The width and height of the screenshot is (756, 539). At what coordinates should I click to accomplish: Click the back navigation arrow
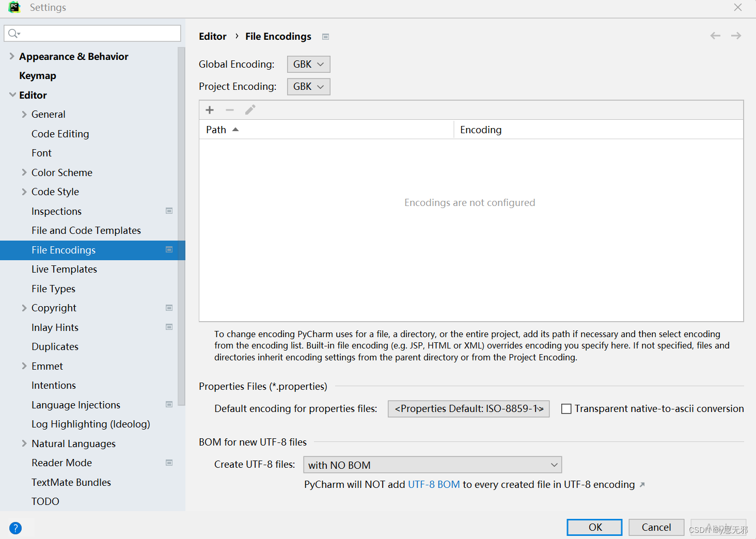[x=715, y=36]
